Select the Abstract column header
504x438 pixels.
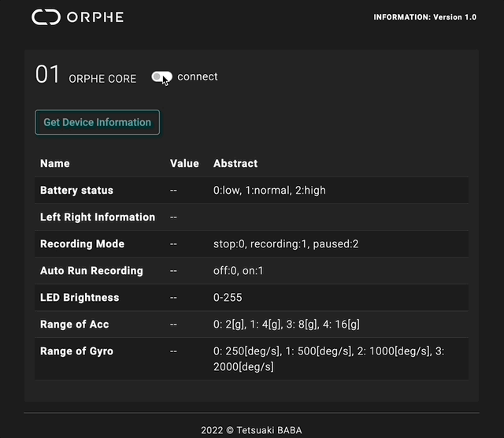point(235,163)
